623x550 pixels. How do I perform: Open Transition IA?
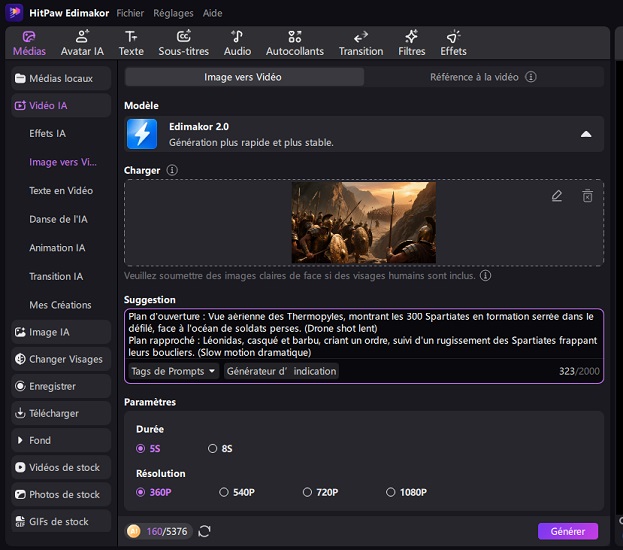point(56,277)
